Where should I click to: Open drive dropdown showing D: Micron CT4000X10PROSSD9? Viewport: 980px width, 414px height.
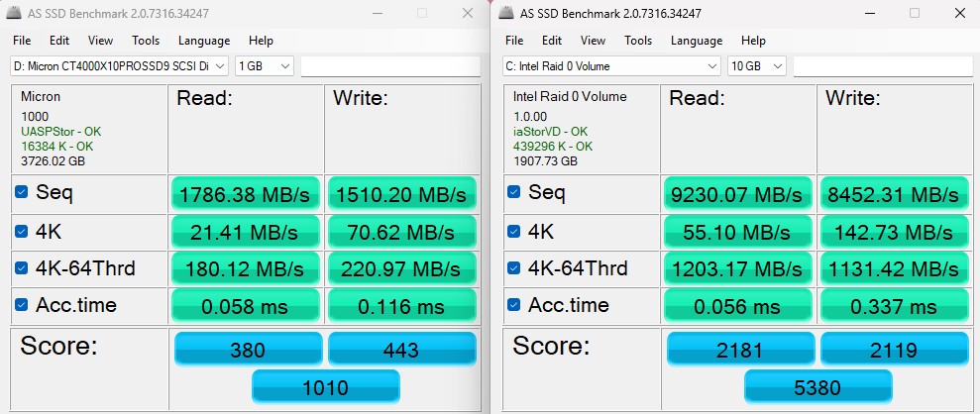(119, 66)
